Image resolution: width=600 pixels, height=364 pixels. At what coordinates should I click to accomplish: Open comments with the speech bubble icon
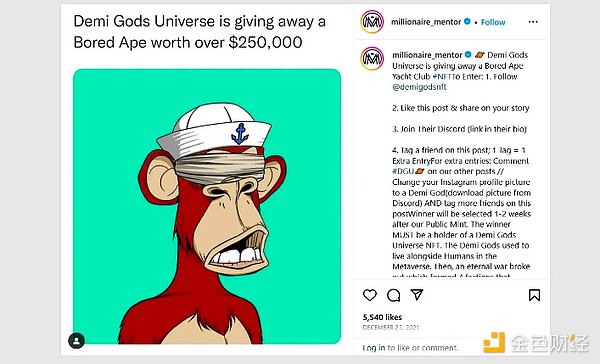393,295
